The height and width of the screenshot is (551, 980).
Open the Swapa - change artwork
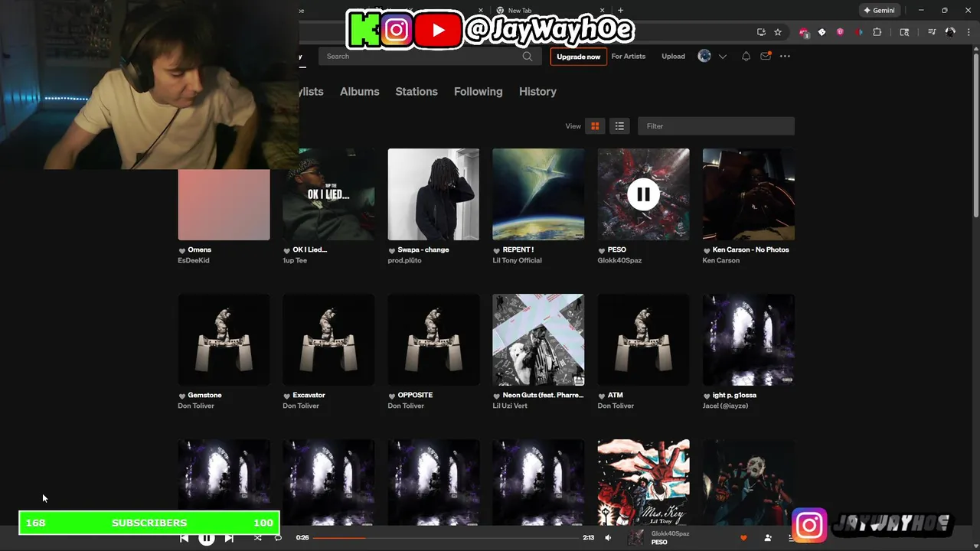[x=433, y=194]
